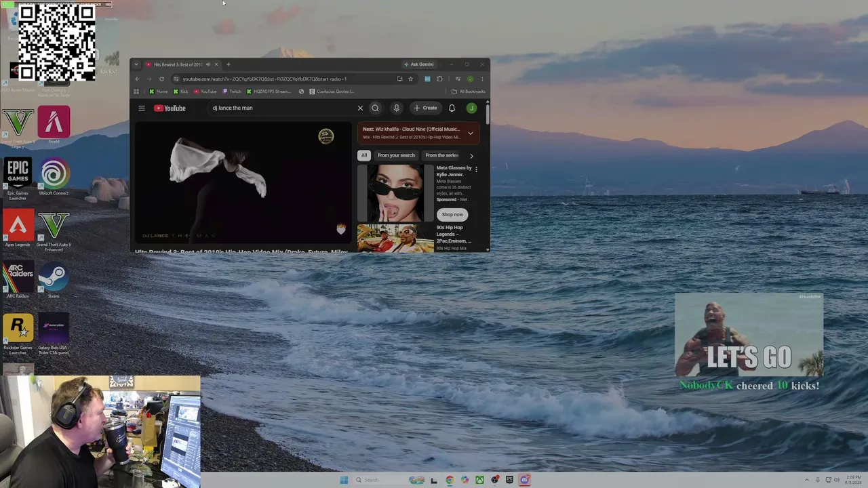This screenshot has height=488, width=868.
Task: Start voice search with the microphone icon
Action: (397, 108)
